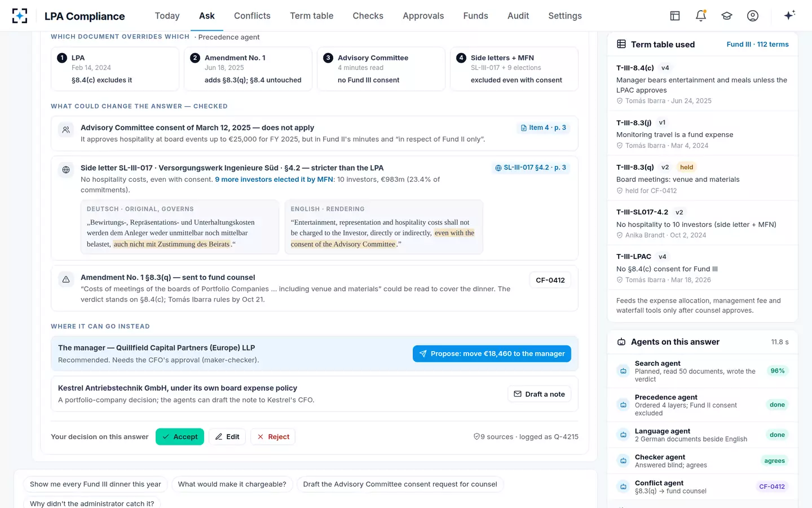Open the graduation cap learning icon

[727, 16]
